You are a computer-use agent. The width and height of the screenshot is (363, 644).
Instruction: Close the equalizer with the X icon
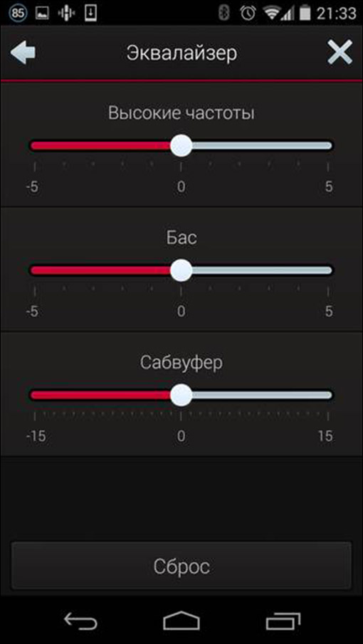point(340,52)
